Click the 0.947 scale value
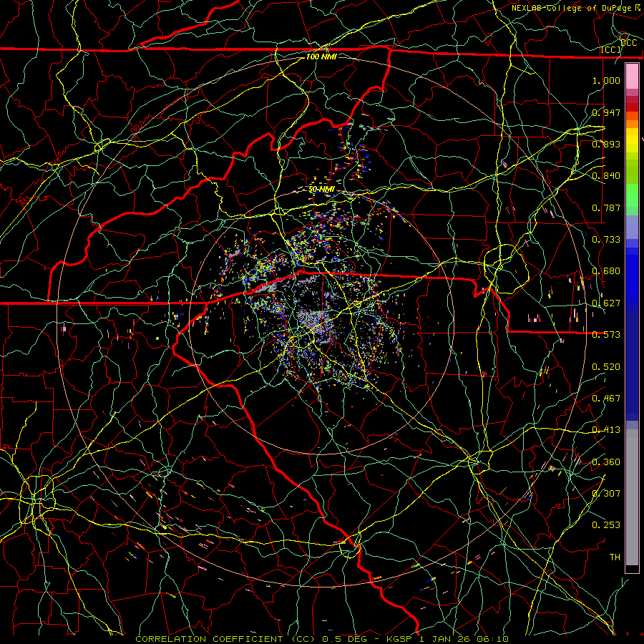 (x=606, y=112)
